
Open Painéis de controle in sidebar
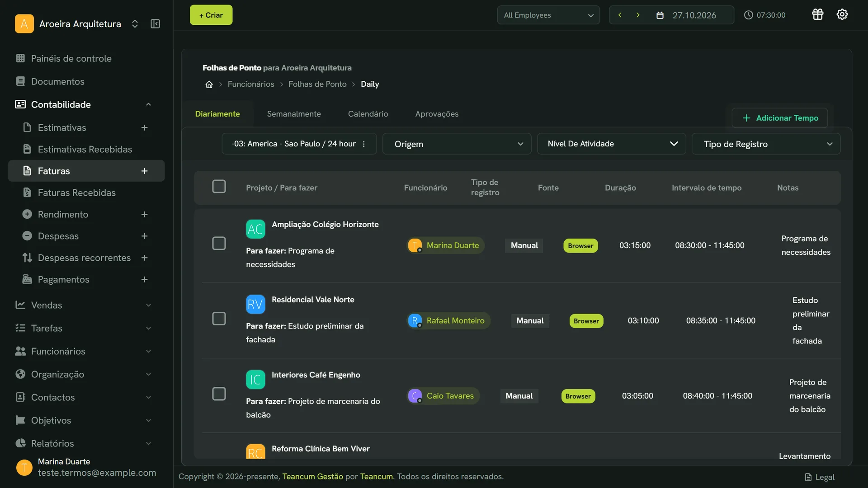tap(71, 59)
